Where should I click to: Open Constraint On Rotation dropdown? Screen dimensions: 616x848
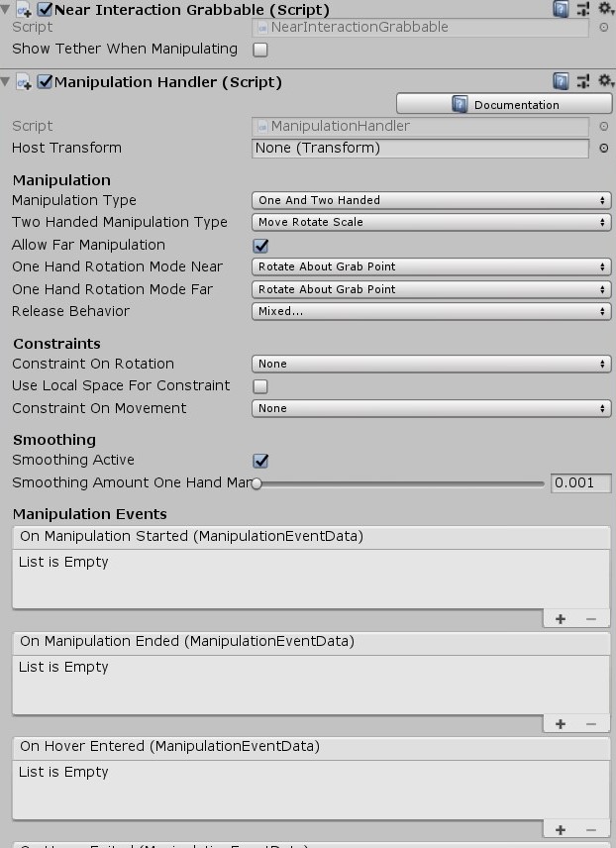[x=431, y=364]
